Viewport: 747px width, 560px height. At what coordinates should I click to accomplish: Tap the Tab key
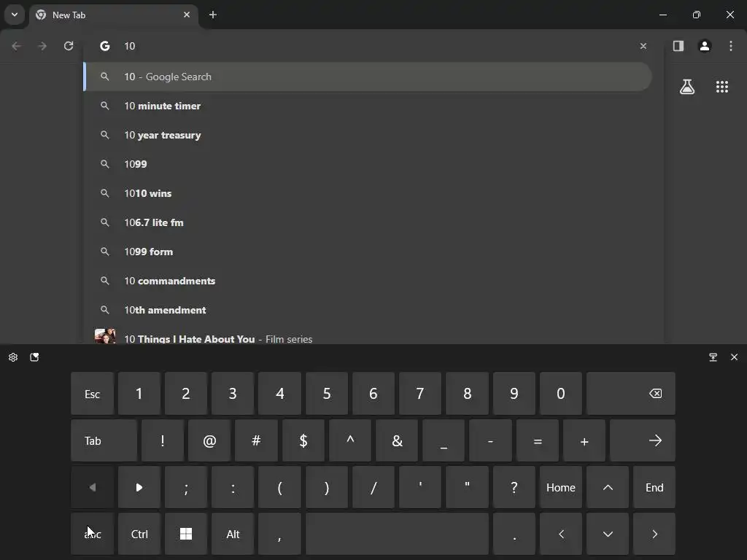104,440
